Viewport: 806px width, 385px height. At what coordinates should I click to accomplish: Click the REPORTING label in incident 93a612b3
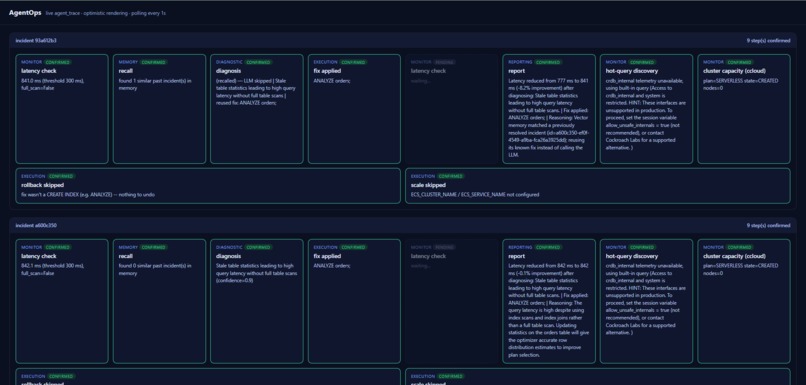tap(520, 62)
